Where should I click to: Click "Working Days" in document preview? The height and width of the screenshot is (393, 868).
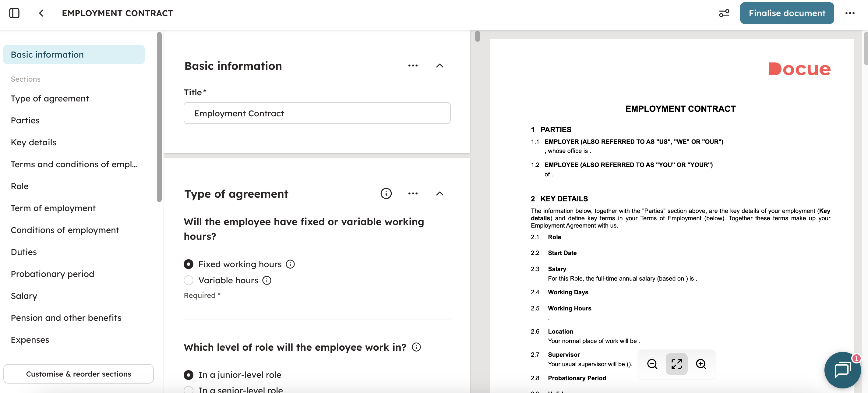tap(568, 292)
